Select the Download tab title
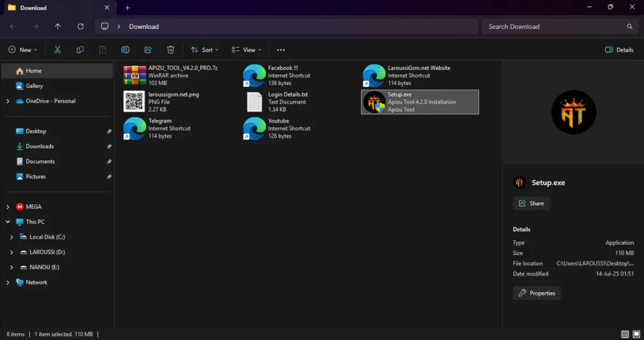The image size is (644, 340). tap(33, 8)
